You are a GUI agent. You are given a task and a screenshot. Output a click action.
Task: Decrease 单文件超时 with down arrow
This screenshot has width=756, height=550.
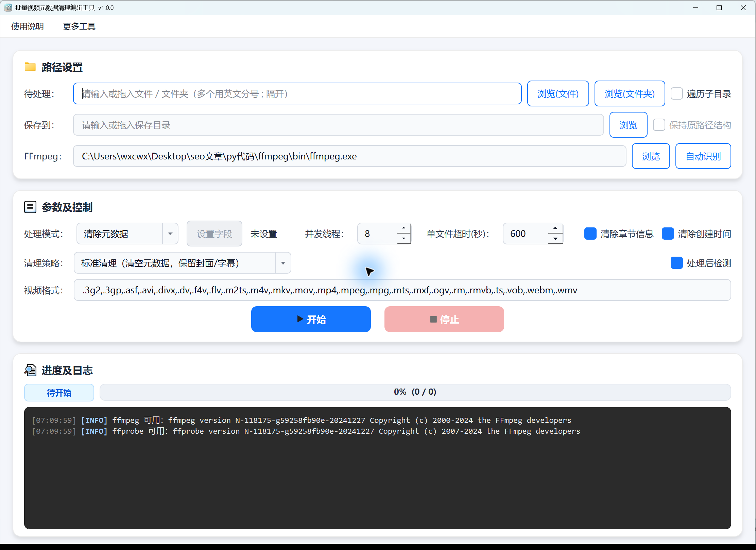[555, 239]
